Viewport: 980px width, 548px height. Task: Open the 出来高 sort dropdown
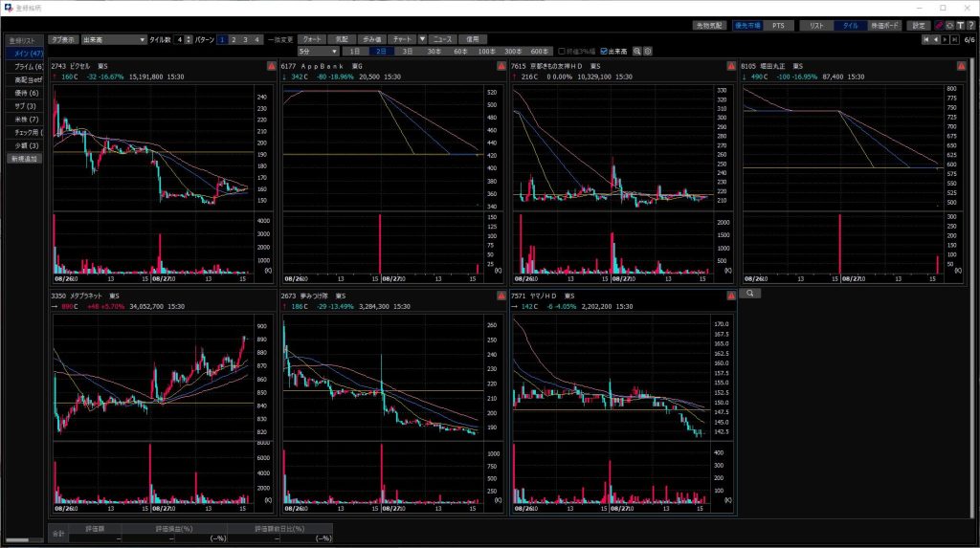113,39
